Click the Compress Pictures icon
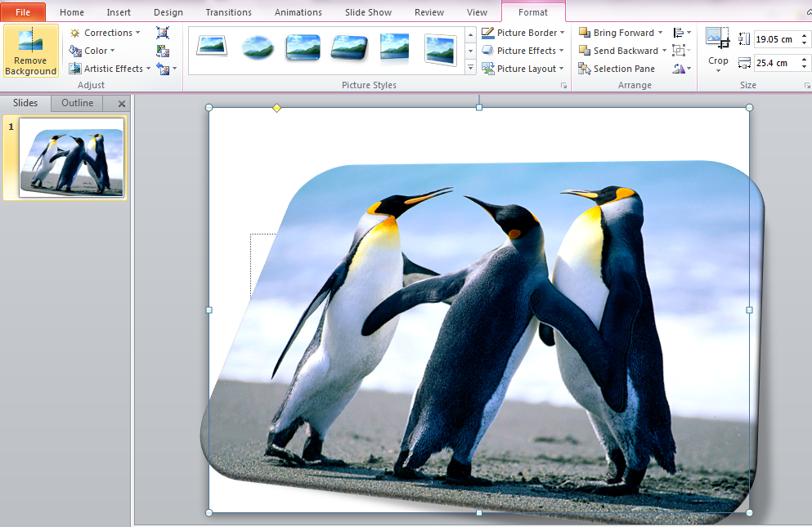Screen dimensions: 812x527 coord(163,33)
